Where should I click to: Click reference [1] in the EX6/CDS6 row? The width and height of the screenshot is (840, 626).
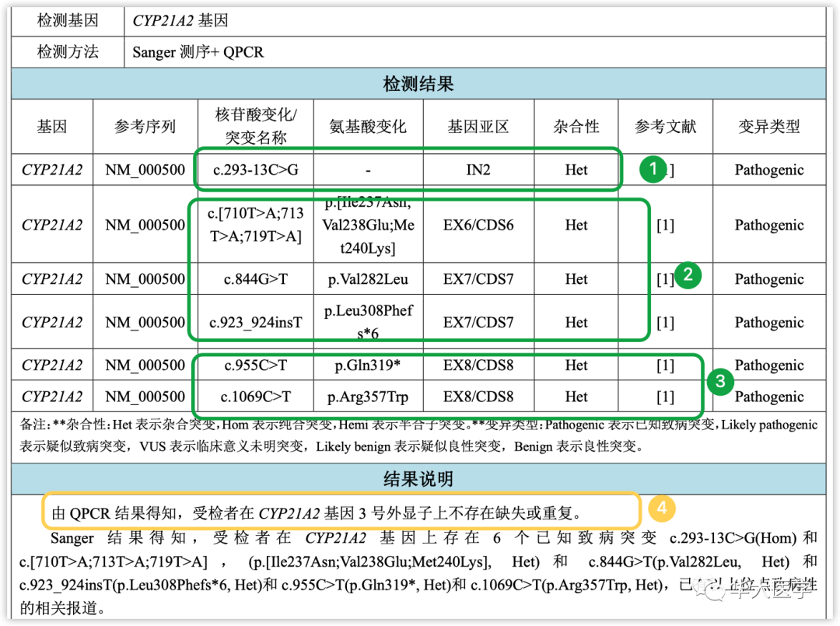(x=665, y=226)
